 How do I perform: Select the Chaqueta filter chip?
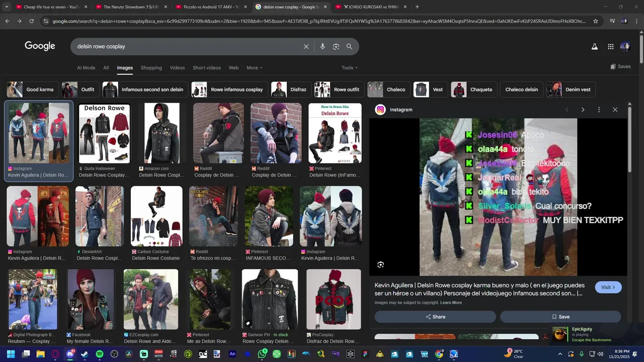coord(474,89)
